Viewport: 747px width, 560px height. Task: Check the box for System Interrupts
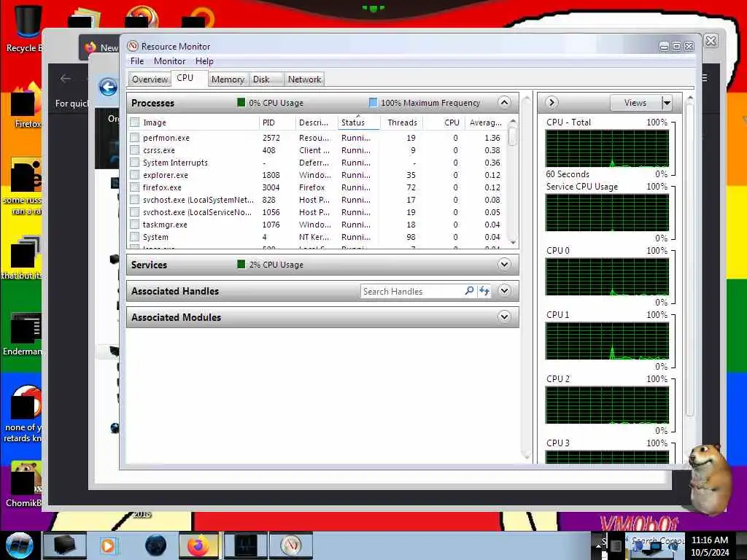tap(135, 163)
